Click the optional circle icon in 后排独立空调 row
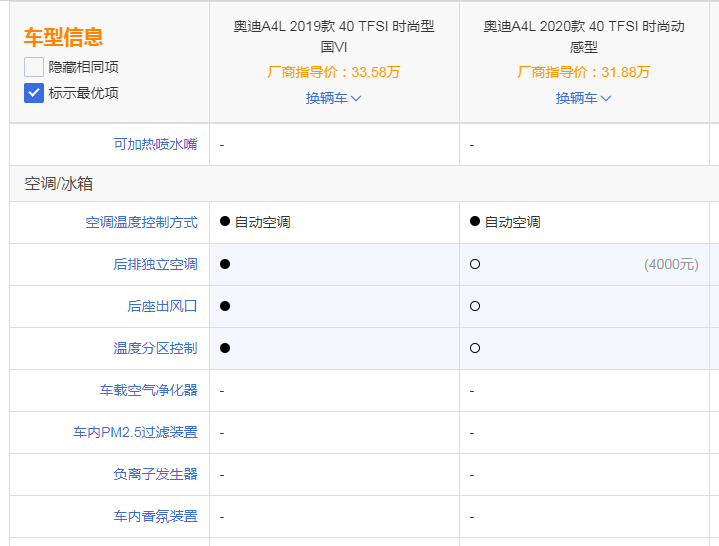Image resolution: width=719 pixels, height=546 pixels. pyautogui.click(x=475, y=264)
